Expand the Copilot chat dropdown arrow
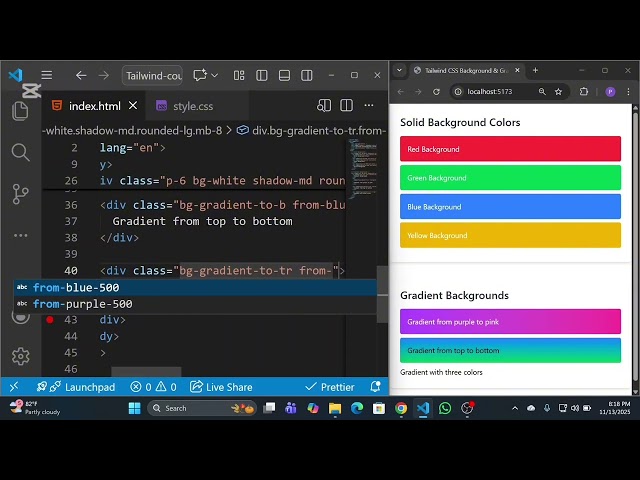Image resolution: width=640 pixels, height=480 pixels. pyautogui.click(x=215, y=76)
